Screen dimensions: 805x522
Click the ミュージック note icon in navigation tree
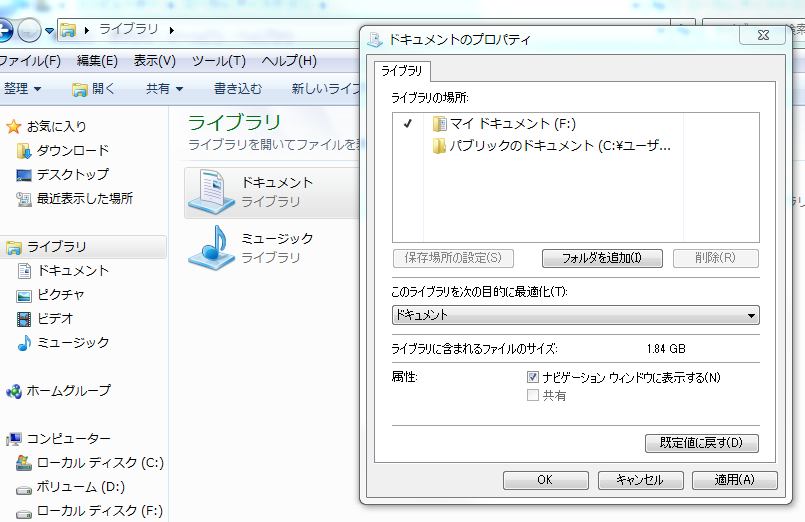click(24, 343)
